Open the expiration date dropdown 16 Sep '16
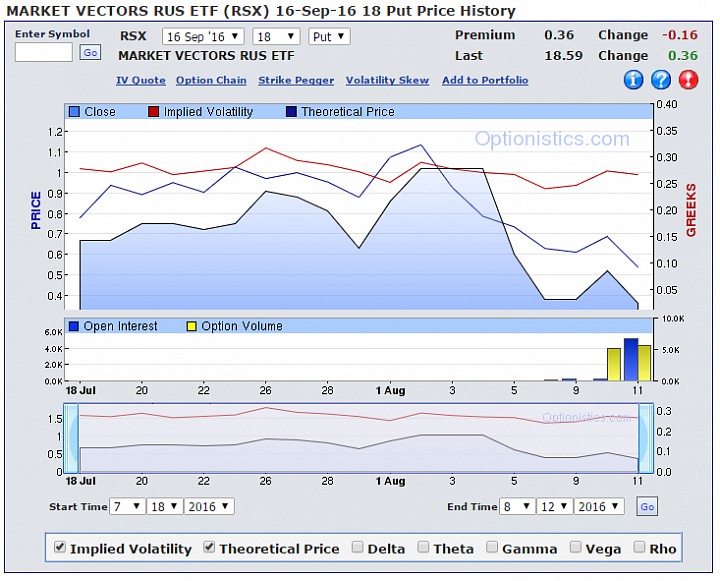 (202, 37)
